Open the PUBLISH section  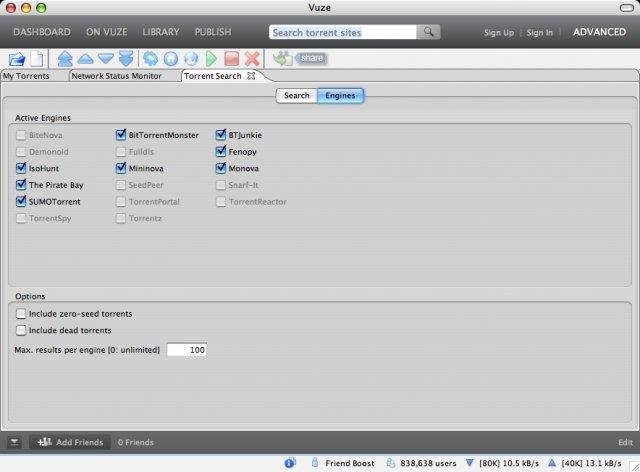213,32
